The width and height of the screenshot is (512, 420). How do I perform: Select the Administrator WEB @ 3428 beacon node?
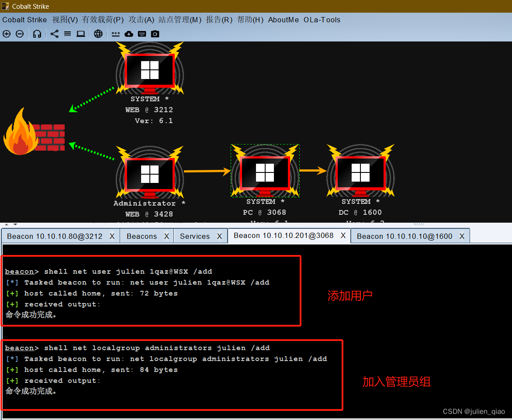pyautogui.click(x=150, y=172)
